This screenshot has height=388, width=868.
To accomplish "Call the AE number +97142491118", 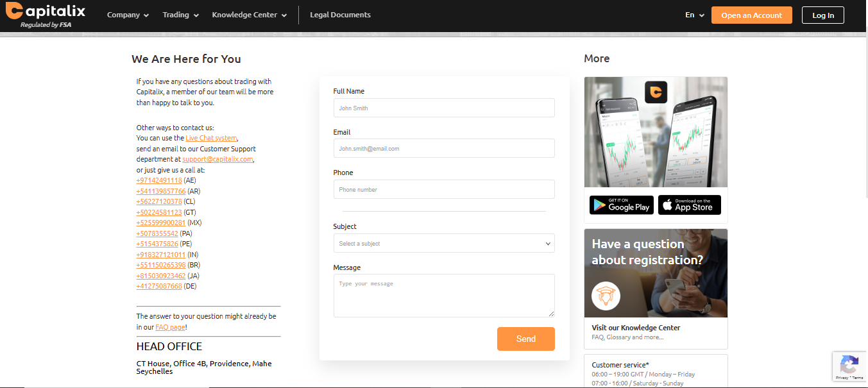I will 159,180.
